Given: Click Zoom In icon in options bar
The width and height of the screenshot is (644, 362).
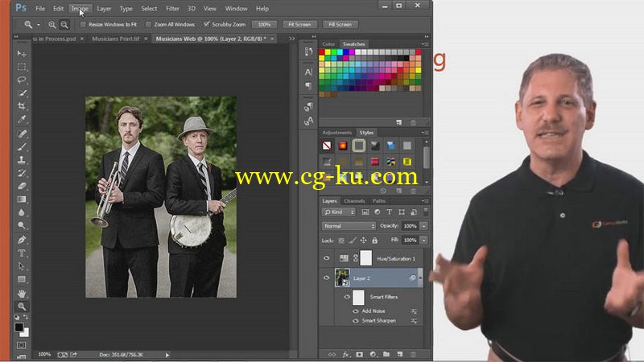Looking at the screenshot, I should pos(52,25).
